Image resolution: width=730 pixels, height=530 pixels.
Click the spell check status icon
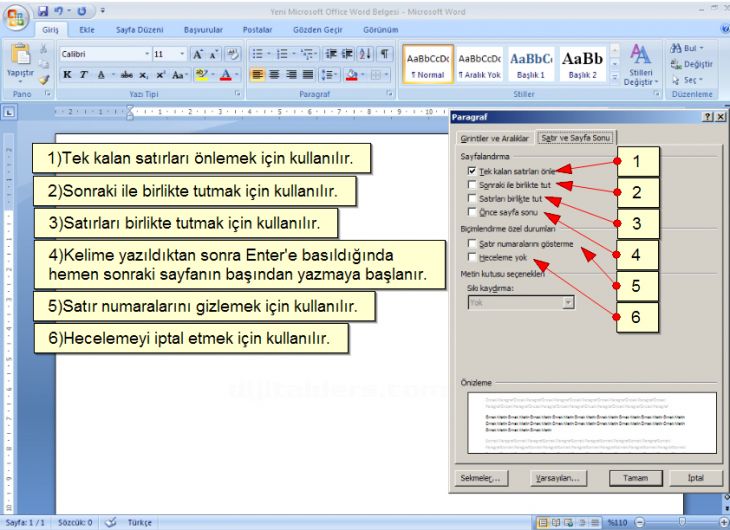click(x=111, y=523)
